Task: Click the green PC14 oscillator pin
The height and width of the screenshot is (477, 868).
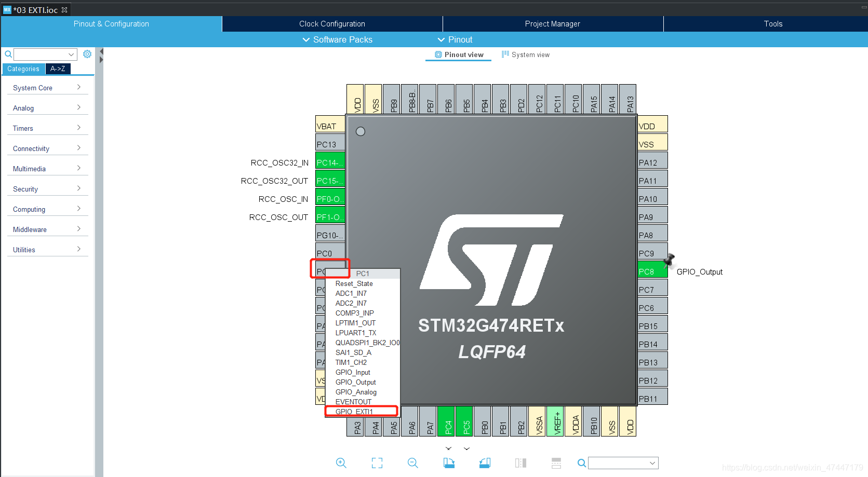Action: point(330,160)
